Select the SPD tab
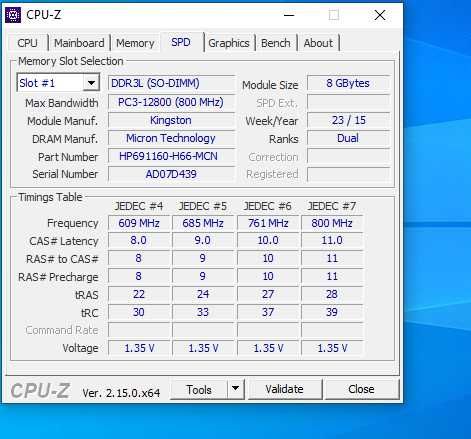The height and width of the screenshot is (439, 471). click(x=181, y=42)
